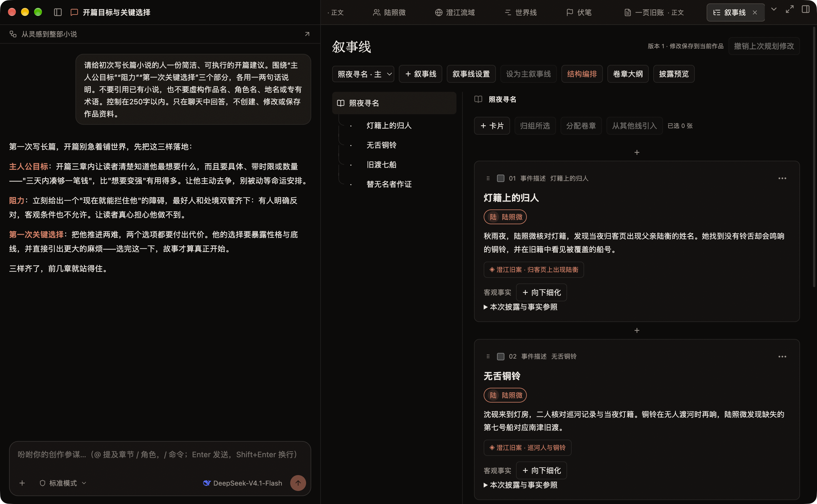Switch to the 伏笔 tab
The image size is (817, 504).
[579, 13]
